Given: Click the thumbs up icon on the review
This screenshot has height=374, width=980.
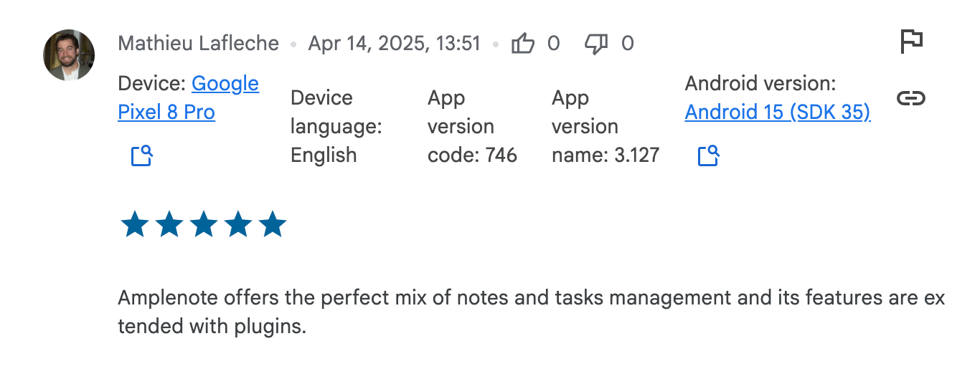Looking at the screenshot, I should click(523, 44).
